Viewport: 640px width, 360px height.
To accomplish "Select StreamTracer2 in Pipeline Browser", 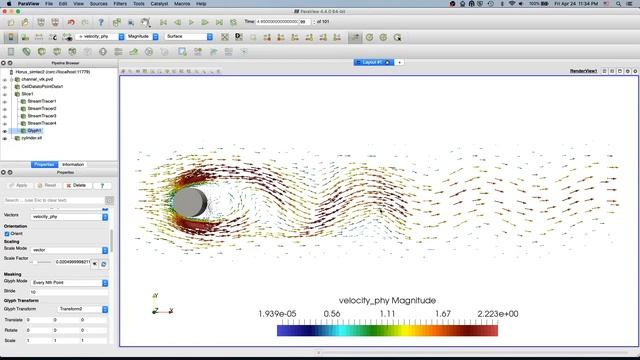I will point(42,109).
